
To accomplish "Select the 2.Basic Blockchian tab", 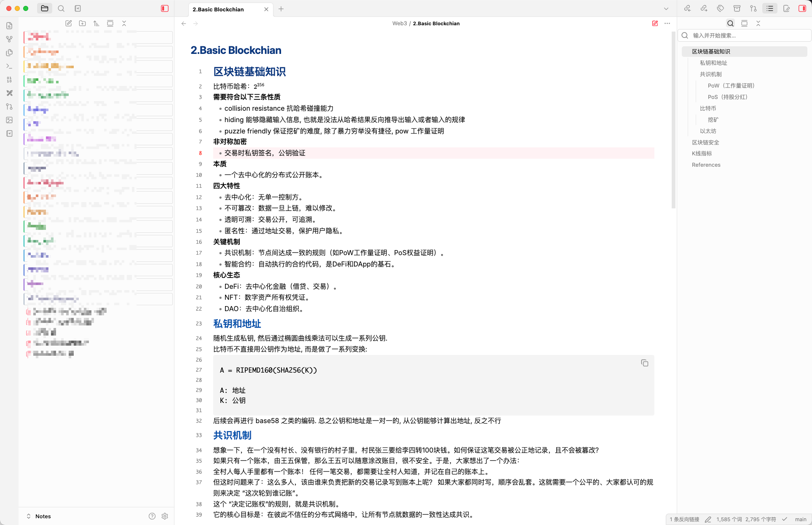I will coord(218,9).
